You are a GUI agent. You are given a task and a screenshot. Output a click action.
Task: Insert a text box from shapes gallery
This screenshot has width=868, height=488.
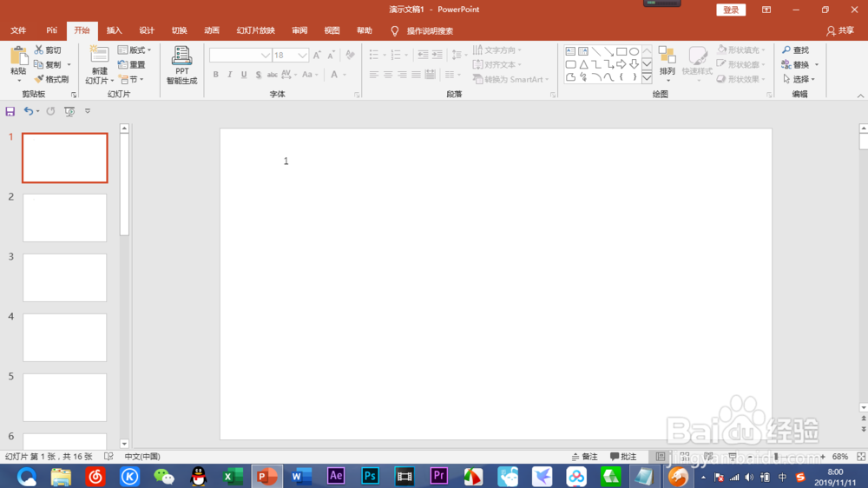[570, 51]
